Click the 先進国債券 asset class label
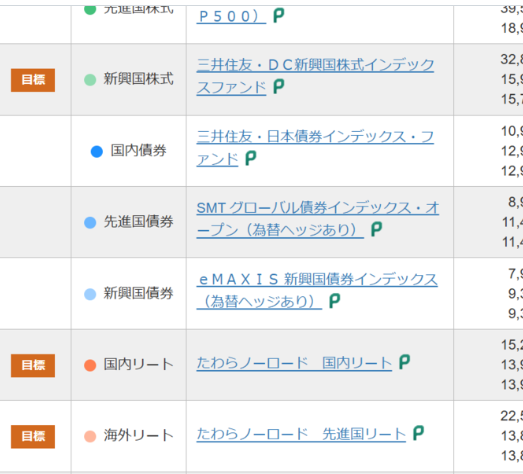The width and height of the screenshot is (523, 474). (x=138, y=222)
